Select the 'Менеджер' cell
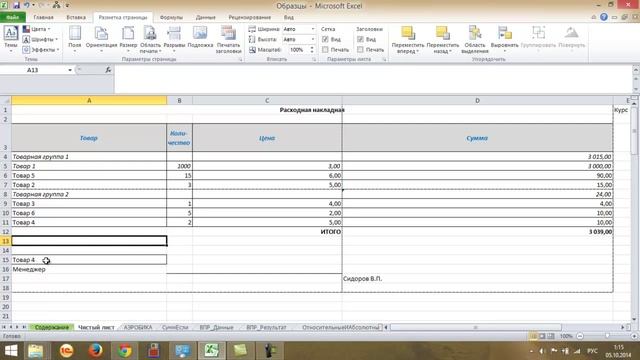This screenshot has height=360, width=640. click(x=89, y=269)
